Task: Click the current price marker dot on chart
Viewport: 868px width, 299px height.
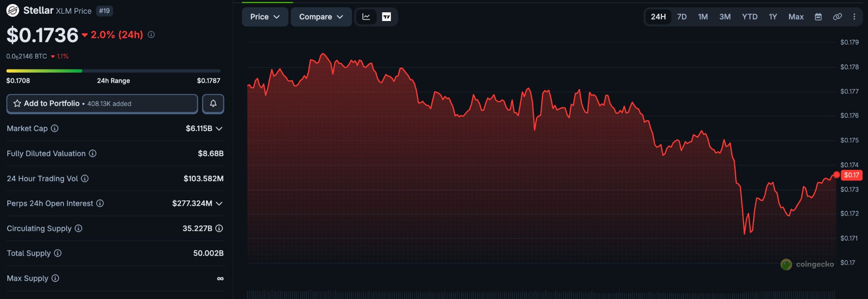Action: [836, 175]
